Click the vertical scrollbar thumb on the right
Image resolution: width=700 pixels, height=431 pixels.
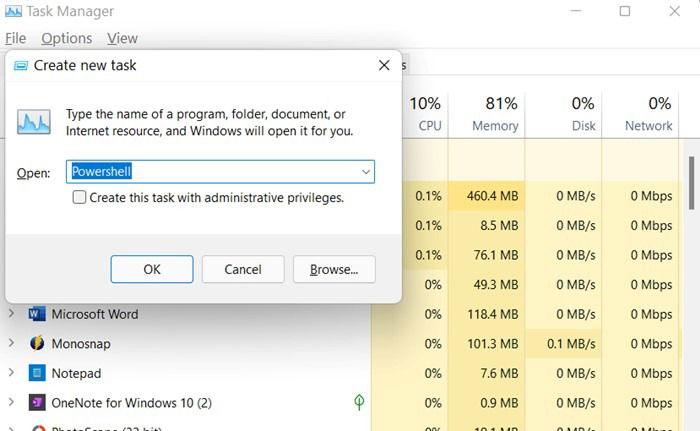click(x=692, y=183)
